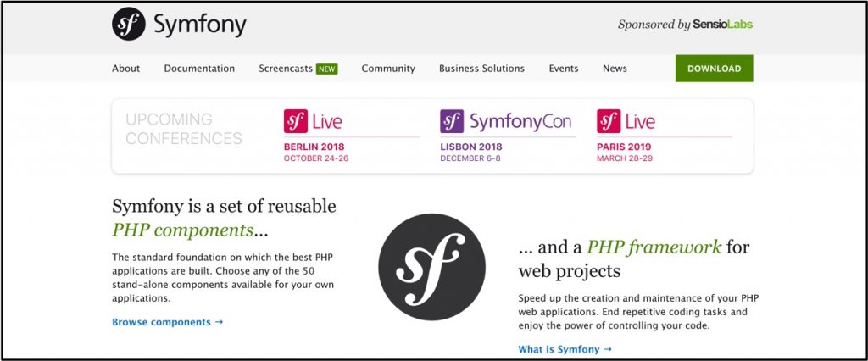Click the purple SymfonyCon sf icon

coord(452,121)
